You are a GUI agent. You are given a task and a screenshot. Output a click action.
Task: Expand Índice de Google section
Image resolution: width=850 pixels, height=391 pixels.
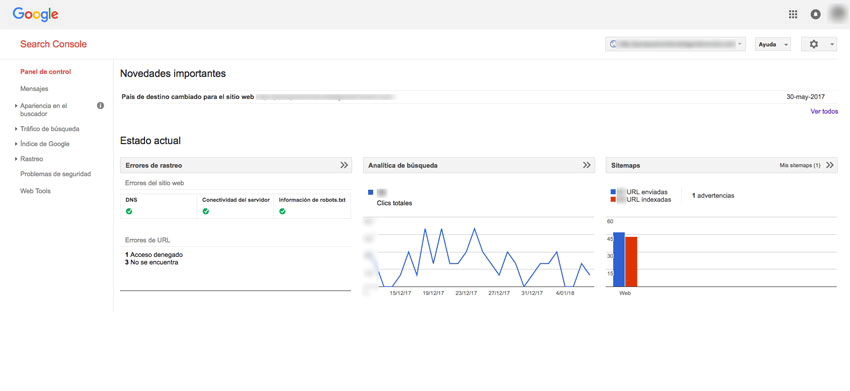(x=44, y=144)
